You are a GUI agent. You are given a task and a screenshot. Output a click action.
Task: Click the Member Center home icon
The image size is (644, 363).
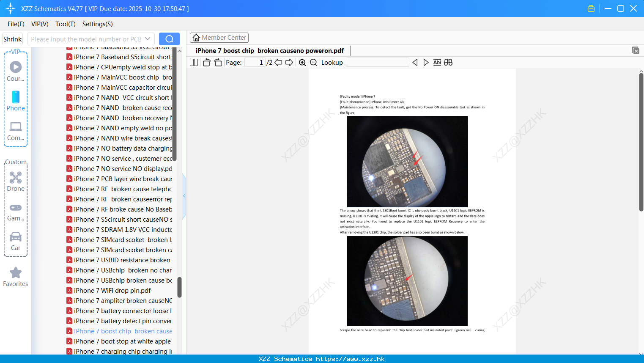(x=196, y=38)
